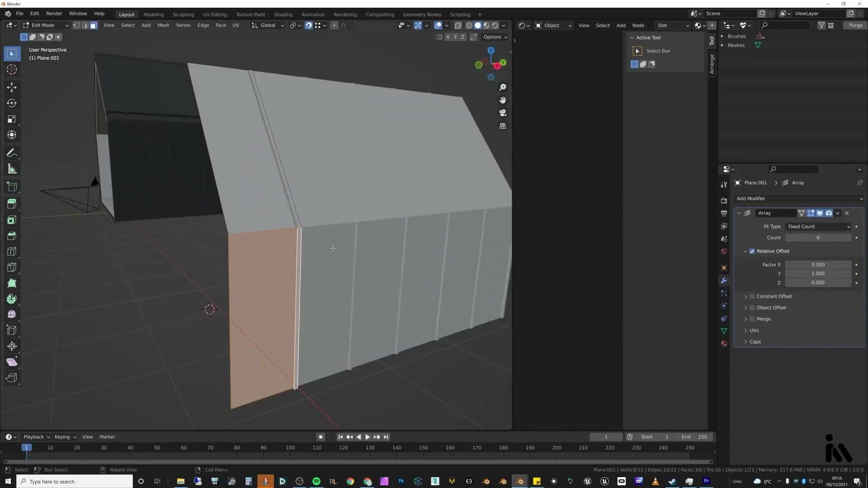Open the Object Data properties tab
Screen dimensions: 868x488
[724, 331]
